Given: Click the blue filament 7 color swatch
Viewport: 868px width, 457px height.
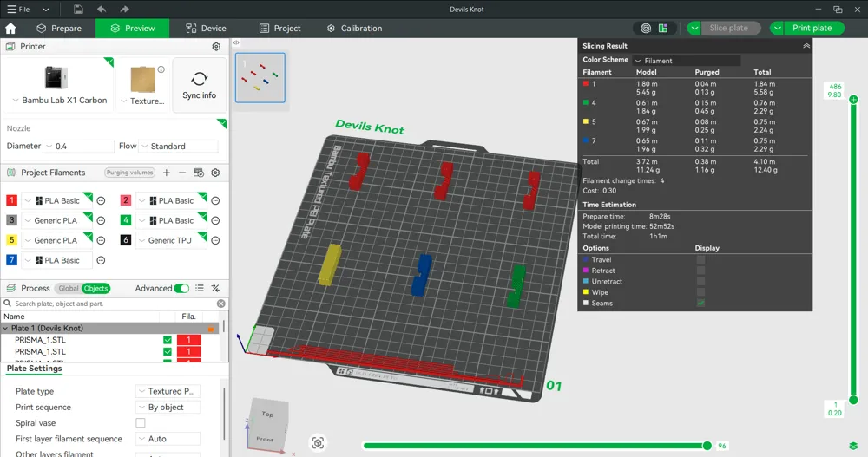Looking at the screenshot, I should click(11, 260).
